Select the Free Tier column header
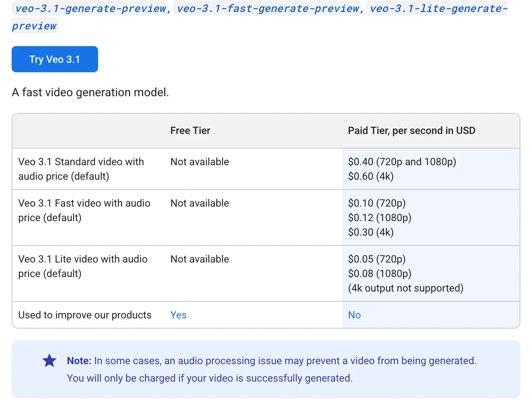Screen dimensions: 532x403 coord(190,131)
